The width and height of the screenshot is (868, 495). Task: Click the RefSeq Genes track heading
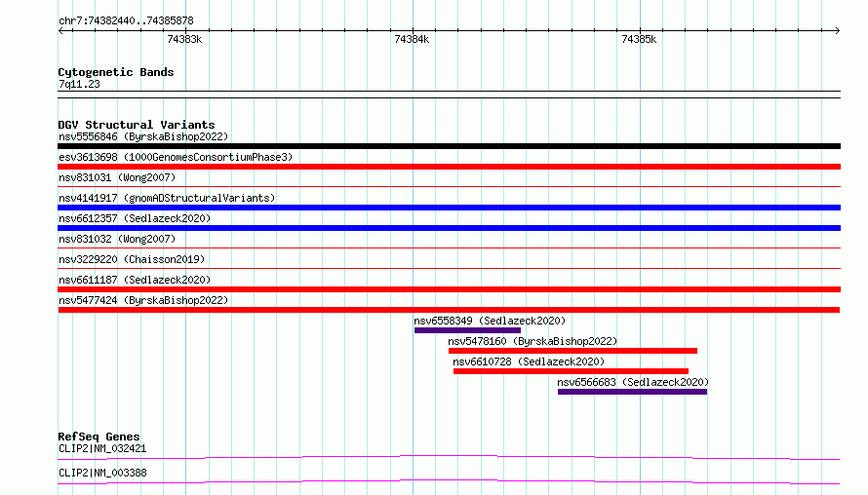[x=99, y=437]
